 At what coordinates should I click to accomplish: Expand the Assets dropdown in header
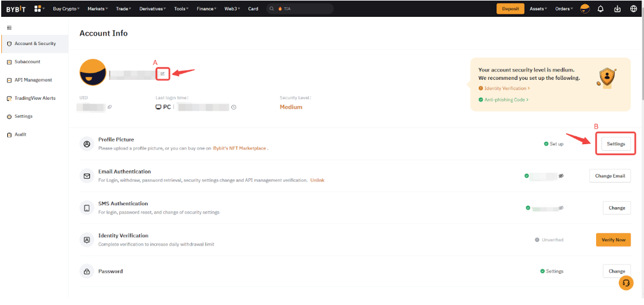pyautogui.click(x=538, y=9)
